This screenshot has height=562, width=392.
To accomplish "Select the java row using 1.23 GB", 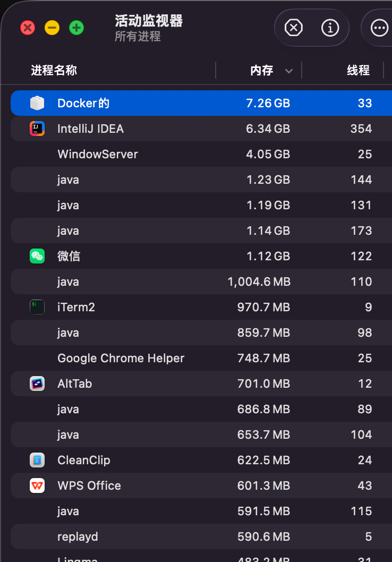I will tap(201, 180).
